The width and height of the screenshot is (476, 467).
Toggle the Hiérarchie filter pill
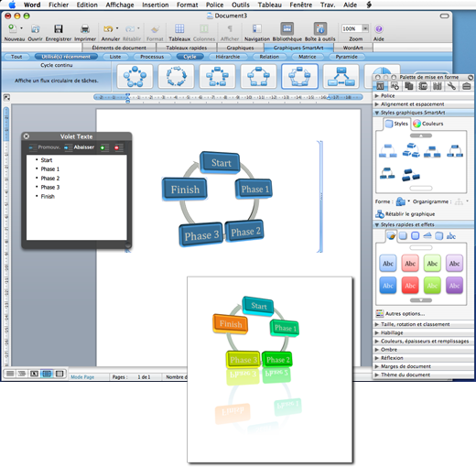pos(228,57)
